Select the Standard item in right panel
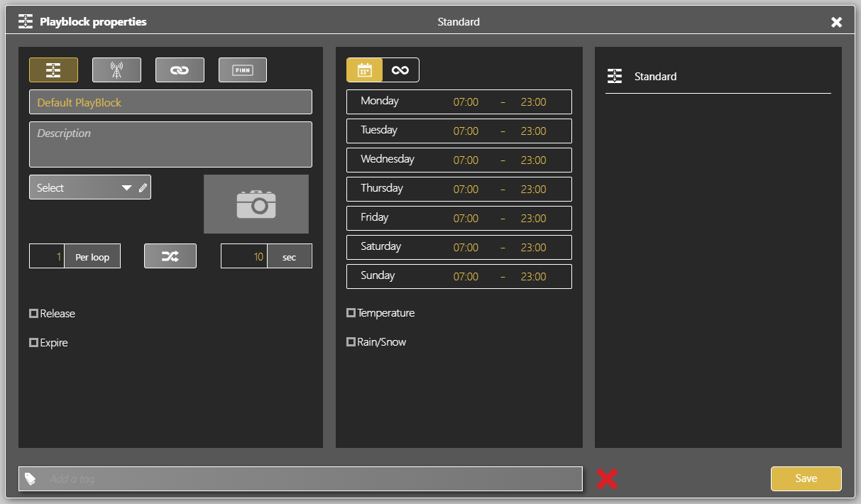861x504 pixels. 718,76
